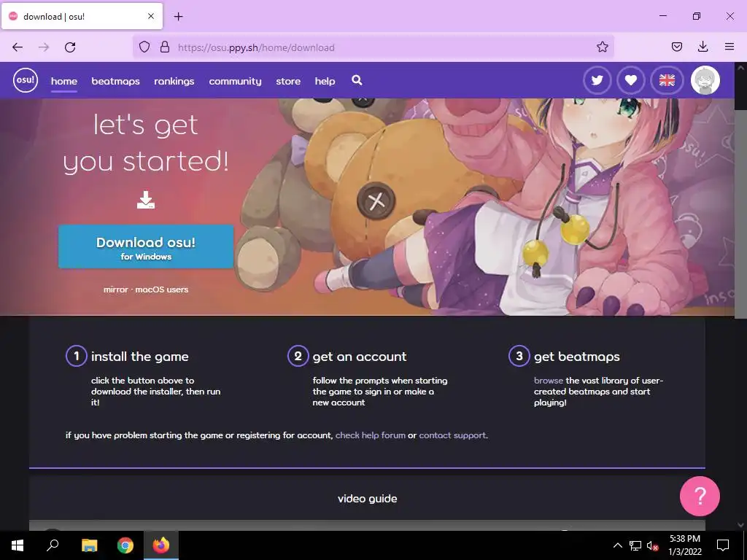The width and height of the screenshot is (747, 560).
Task: Open the user avatar menu
Action: click(x=705, y=80)
